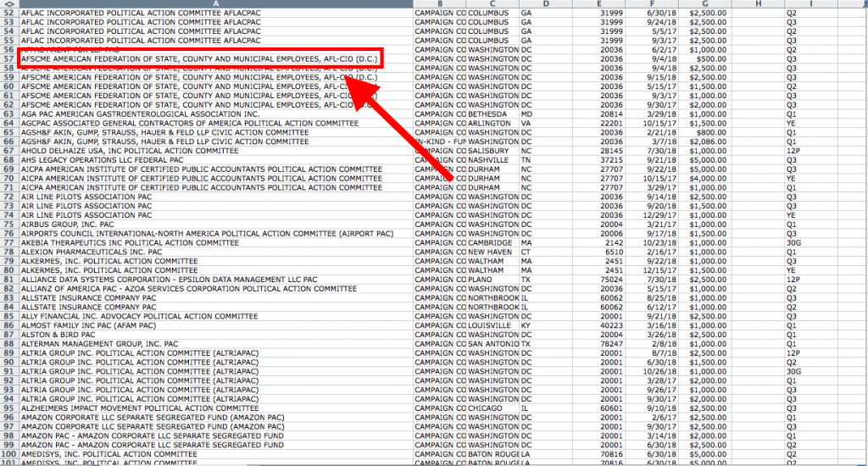Select the AHS Legacy Operations LLC cell
Screen dimensions: 868x466
point(216,160)
